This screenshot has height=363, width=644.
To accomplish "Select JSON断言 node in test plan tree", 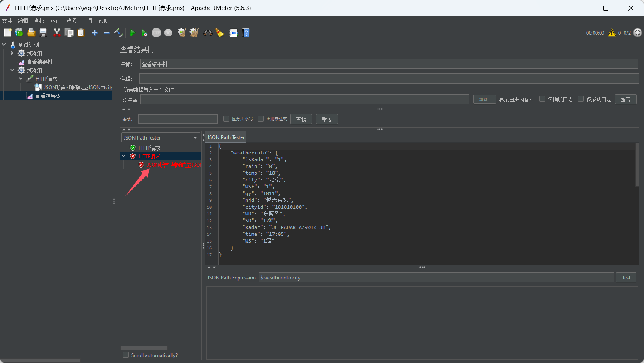I will [x=73, y=87].
